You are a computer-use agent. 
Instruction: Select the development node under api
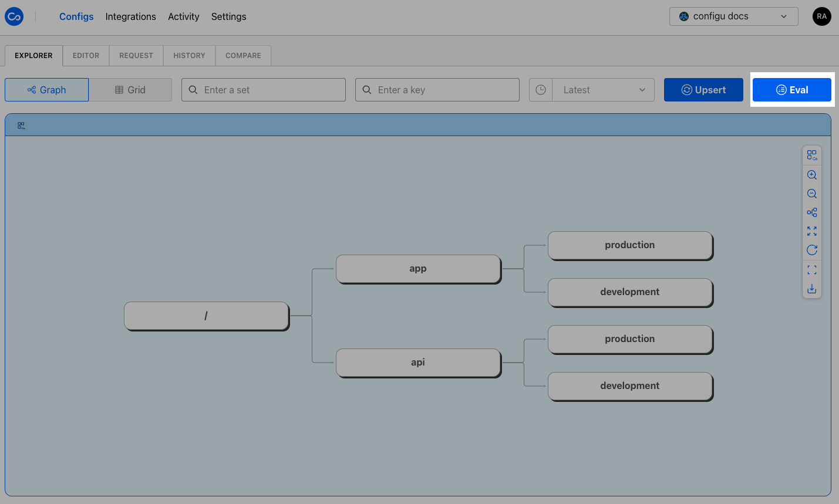click(x=631, y=387)
